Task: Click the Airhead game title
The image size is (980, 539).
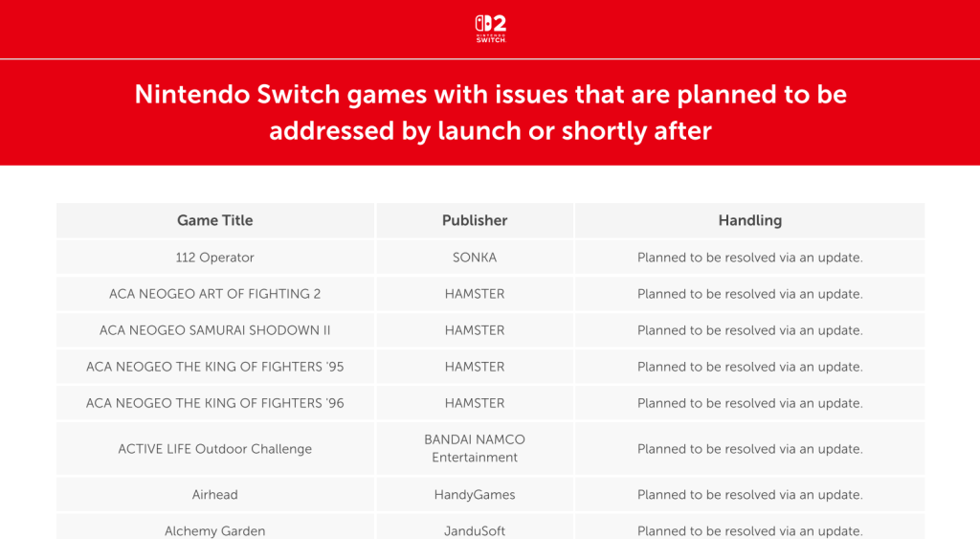Action: [x=215, y=495]
